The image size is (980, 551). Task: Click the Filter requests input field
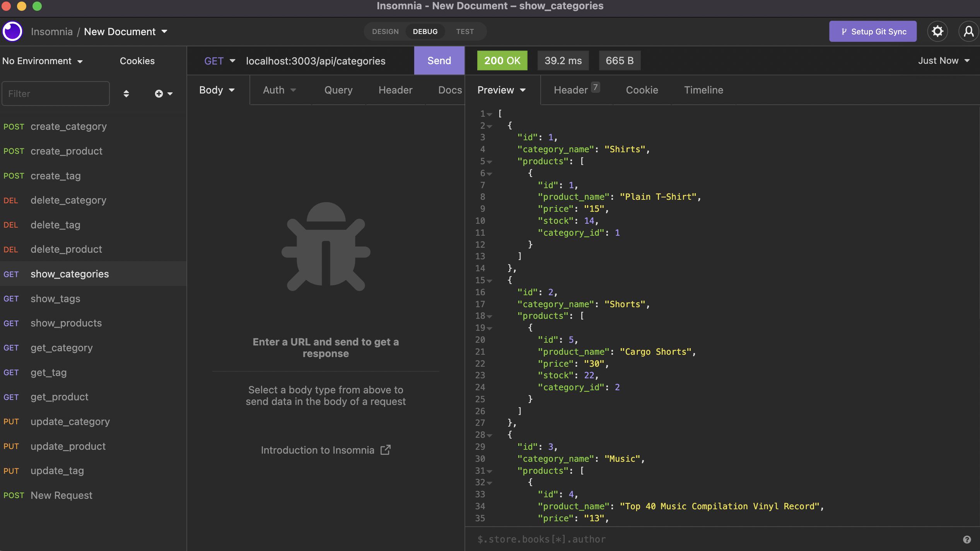pos(56,94)
